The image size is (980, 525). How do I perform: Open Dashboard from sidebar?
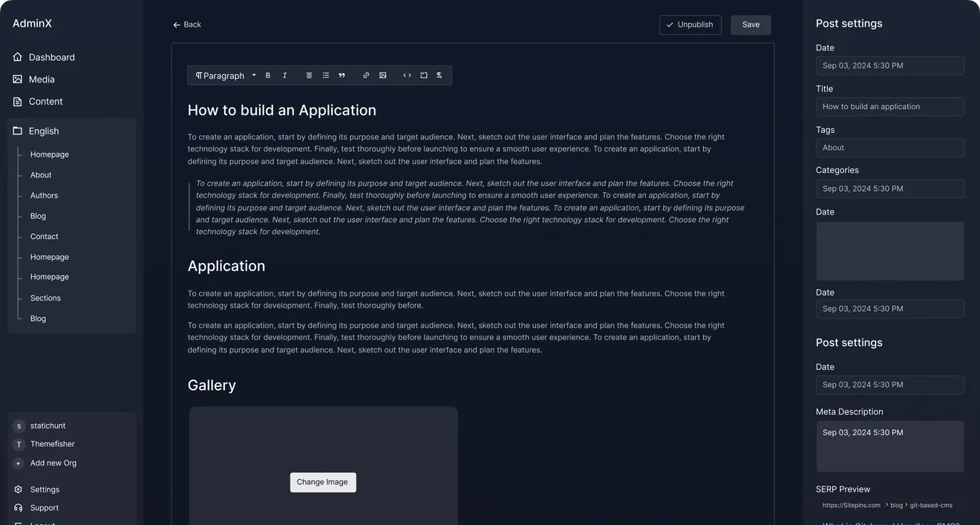pyautogui.click(x=51, y=57)
